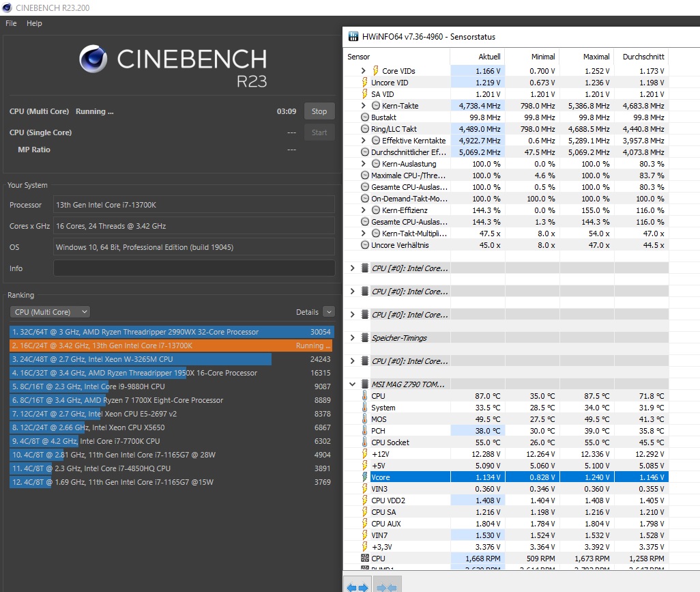Viewport: 700px width, 592px height.
Task: Select the Threadripper 2990WX ranking entry
Action: pos(171,332)
